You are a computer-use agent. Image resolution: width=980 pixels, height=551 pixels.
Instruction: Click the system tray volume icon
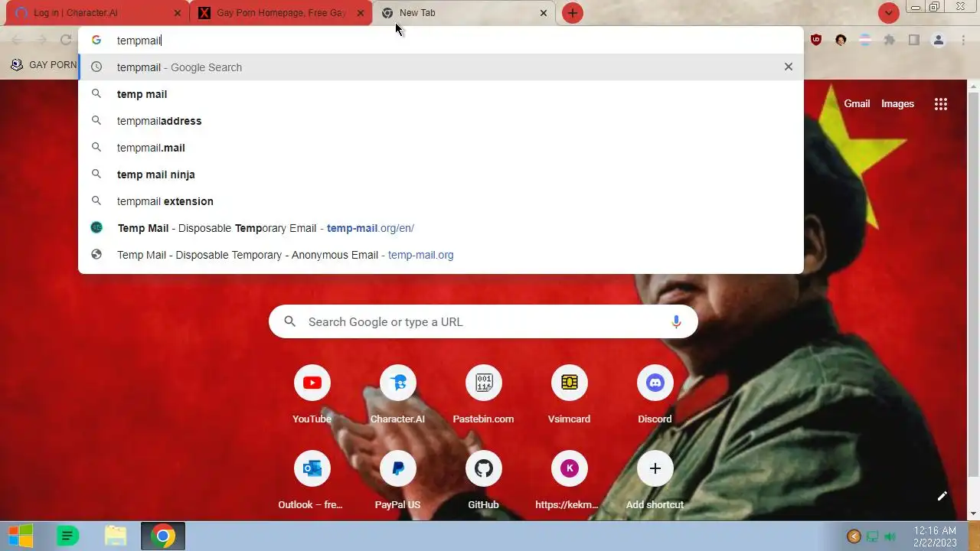(890, 536)
